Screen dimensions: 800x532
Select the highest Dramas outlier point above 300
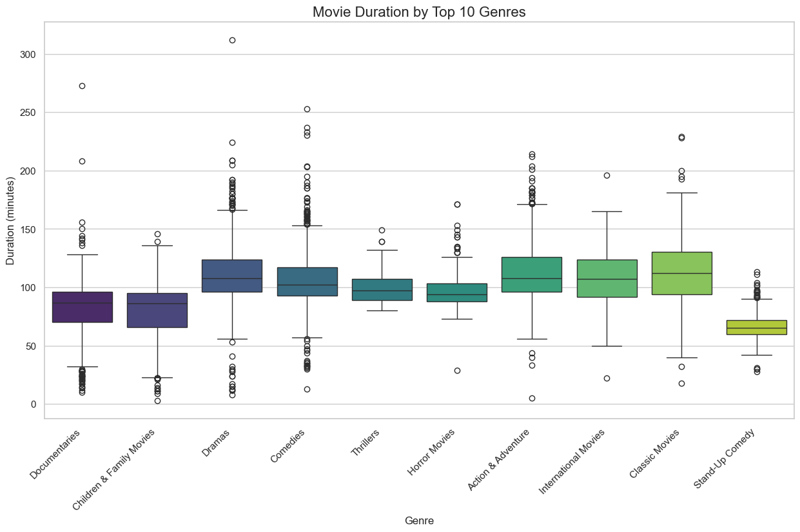click(x=232, y=40)
